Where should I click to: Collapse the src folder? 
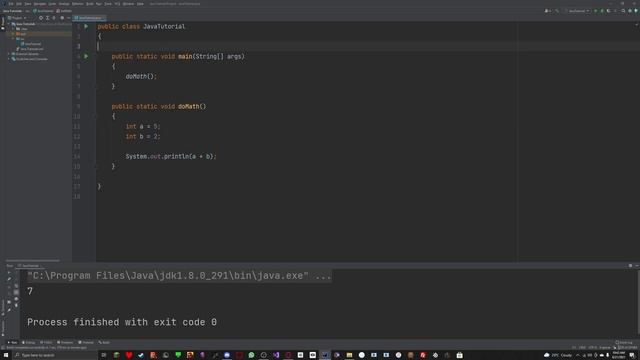click(x=14, y=39)
